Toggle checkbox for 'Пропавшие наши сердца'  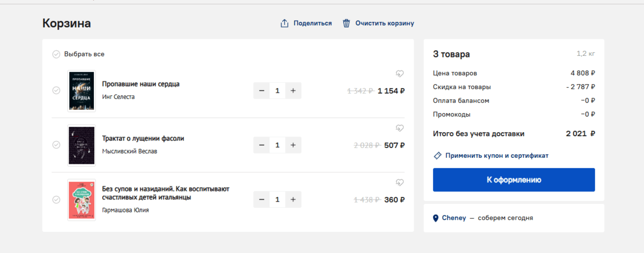(56, 91)
